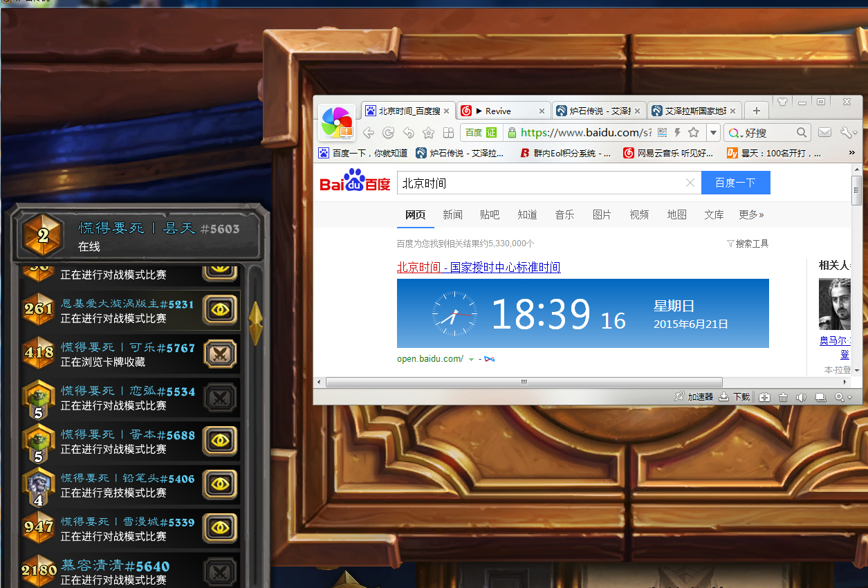This screenshot has height=588, width=868.
Task: Click the trash cleaner icon in status bar
Action: tap(783, 397)
